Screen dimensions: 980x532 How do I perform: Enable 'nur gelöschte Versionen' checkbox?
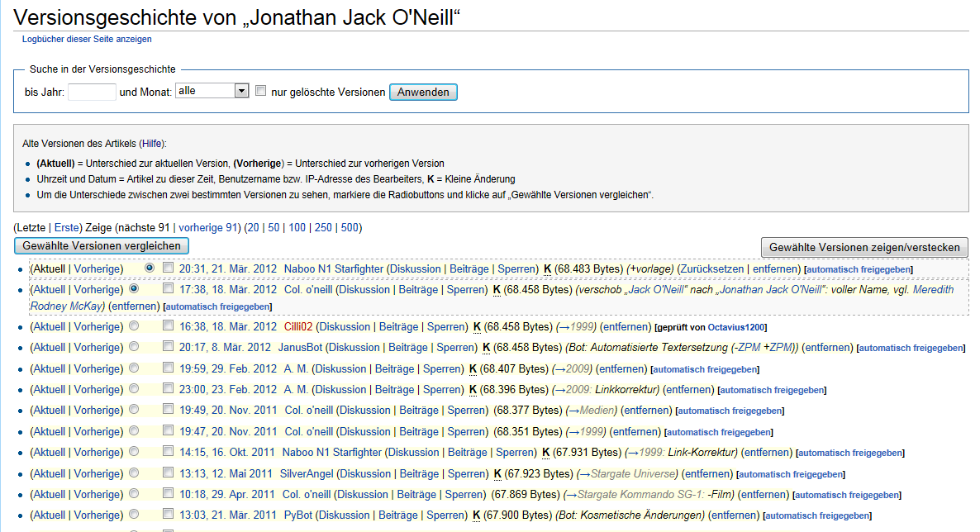(260, 91)
